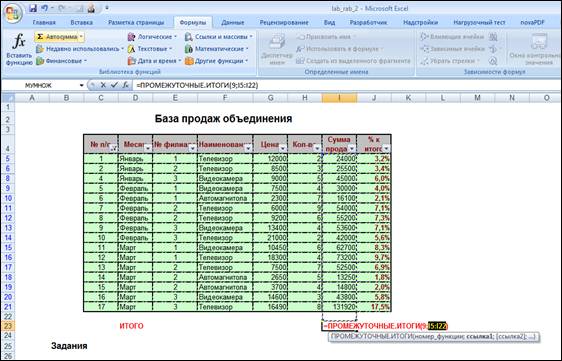Click the Office round button

(14, 13)
